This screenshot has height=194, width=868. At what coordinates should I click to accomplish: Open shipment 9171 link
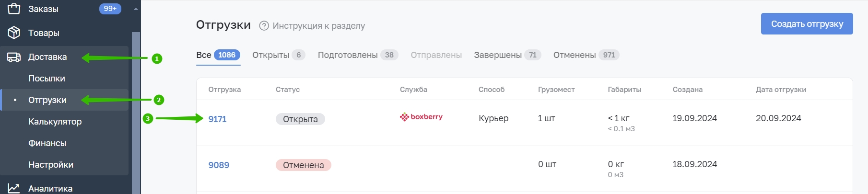click(217, 119)
